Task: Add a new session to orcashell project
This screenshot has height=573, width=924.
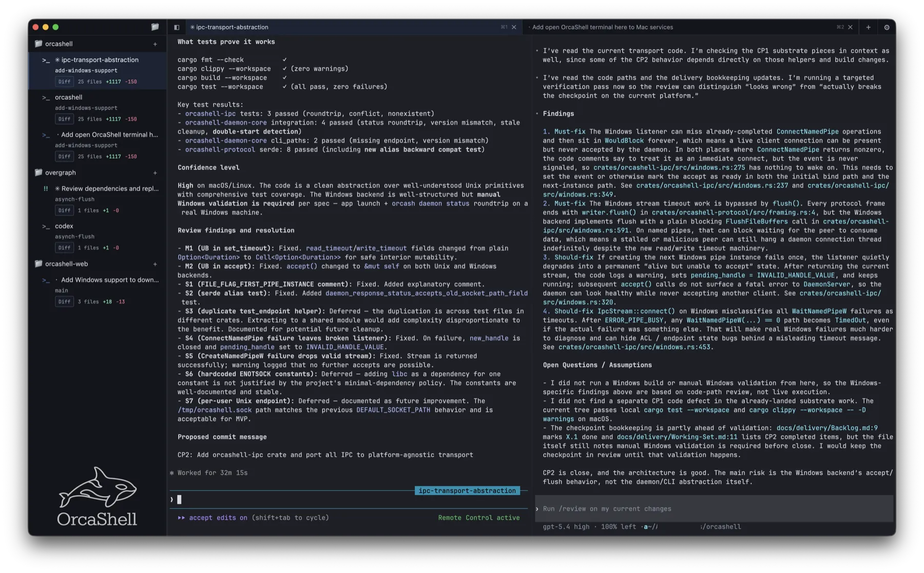Action: point(155,44)
